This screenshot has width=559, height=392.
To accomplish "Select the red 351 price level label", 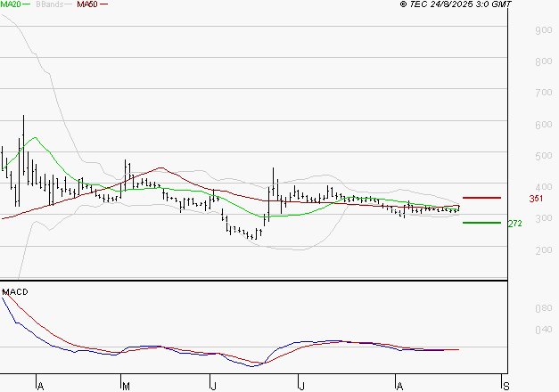I will (537, 199).
